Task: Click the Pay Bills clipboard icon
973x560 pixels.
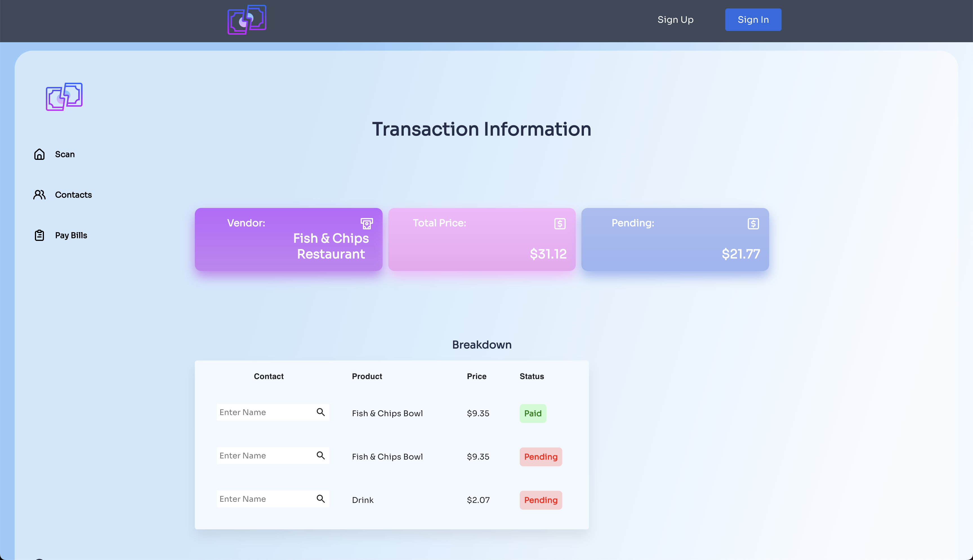Action: [x=39, y=235]
